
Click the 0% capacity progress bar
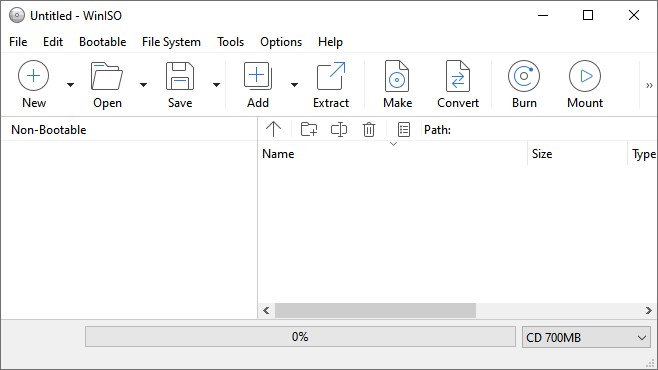tap(300, 337)
